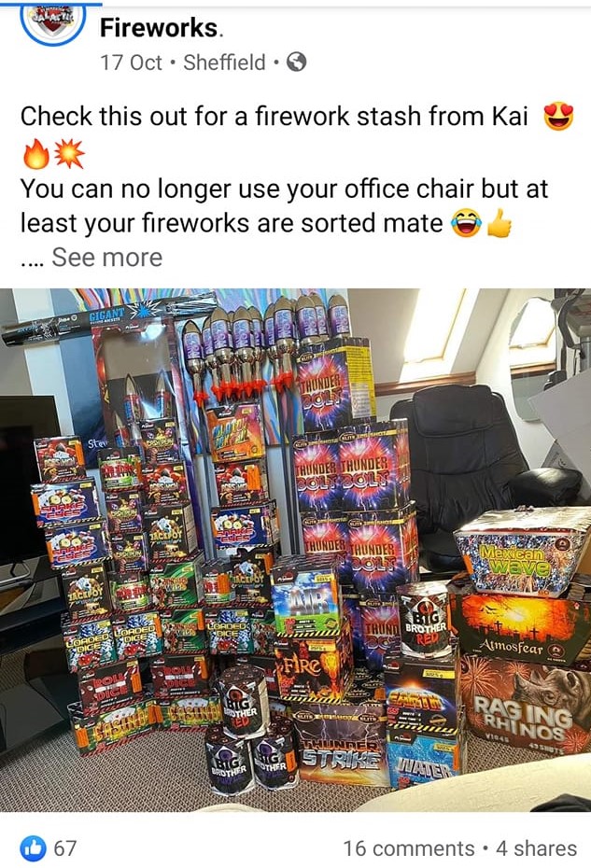Click the Thunder Strike box in photo
Image resolution: width=591 pixels, height=868 pixels.
[x=341, y=743]
